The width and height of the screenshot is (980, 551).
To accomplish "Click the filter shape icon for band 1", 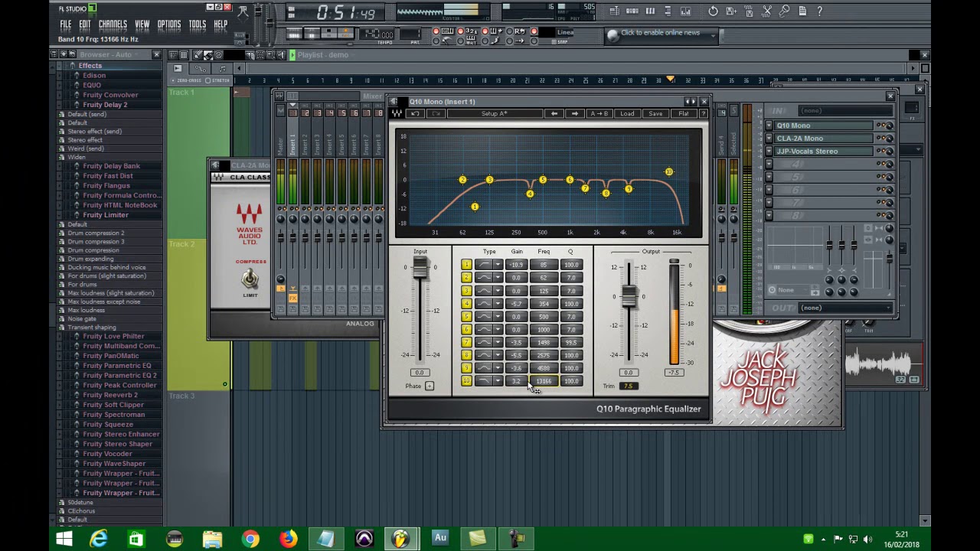I will (x=484, y=265).
